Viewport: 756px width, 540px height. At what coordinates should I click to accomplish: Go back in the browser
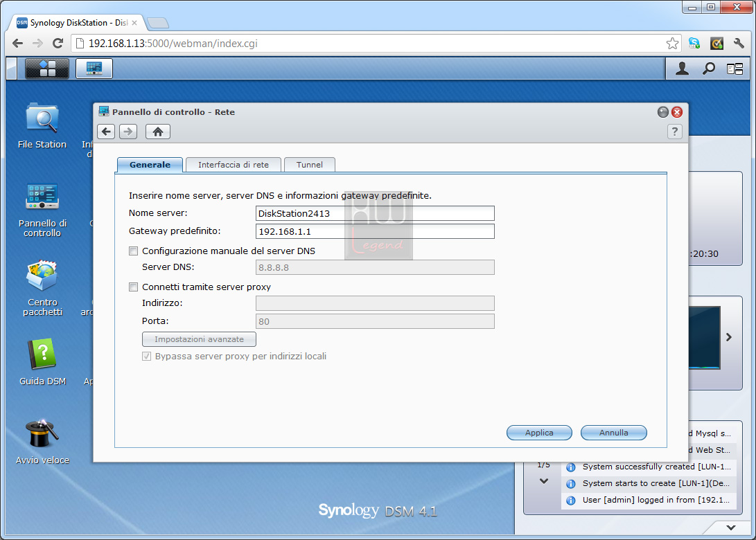tap(17, 44)
